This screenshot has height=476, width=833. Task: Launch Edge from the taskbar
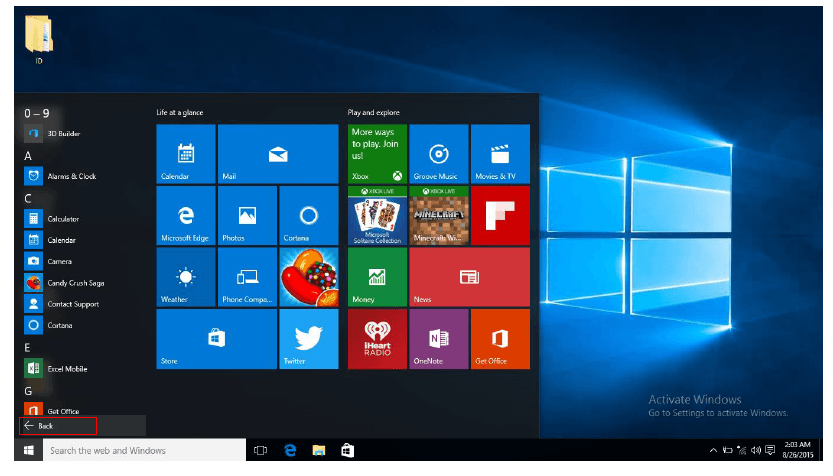pyautogui.click(x=290, y=450)
